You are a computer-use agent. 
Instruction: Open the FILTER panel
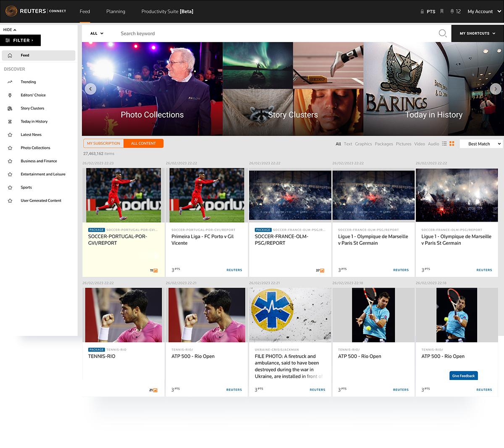click(x=20, y=40)
